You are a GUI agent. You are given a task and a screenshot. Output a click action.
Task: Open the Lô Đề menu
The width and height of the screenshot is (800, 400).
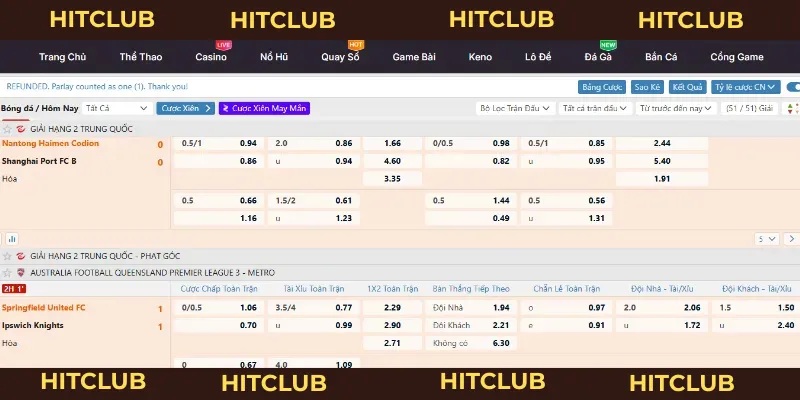tap(538, 57)
